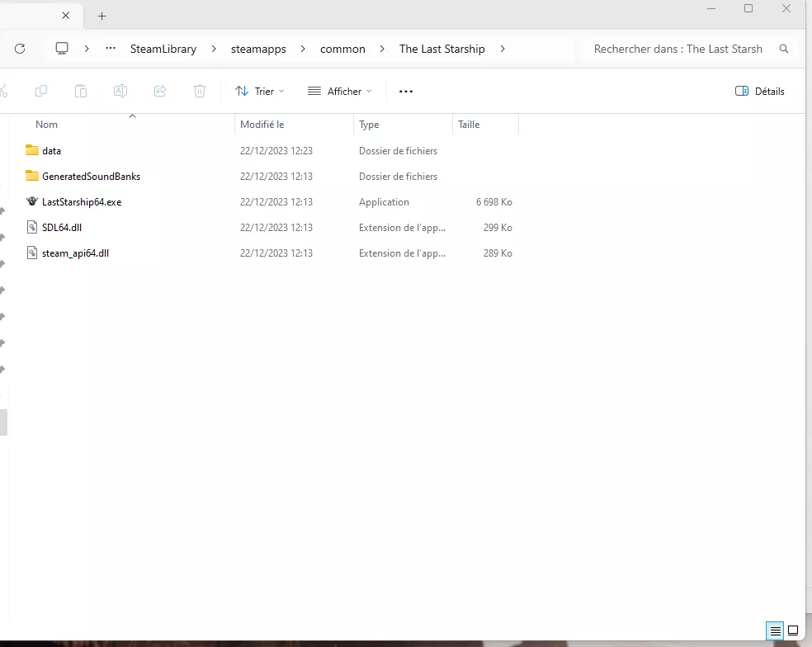The width and height of the screenshot is (812, 647).
Task: Click the data folder name
Action: tap(51, 151)
